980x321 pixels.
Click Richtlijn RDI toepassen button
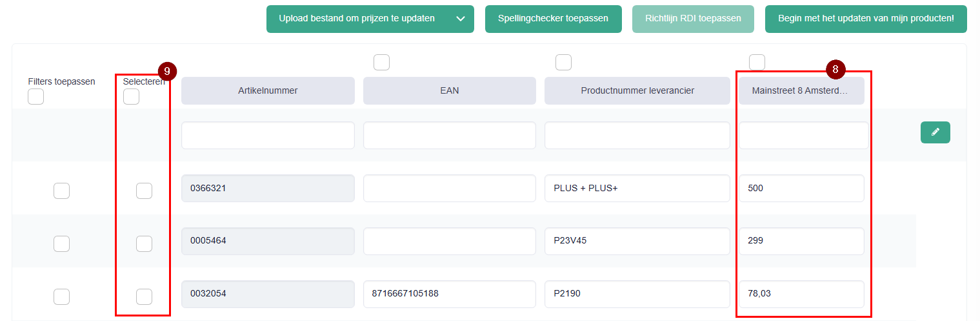[x=693, y=19]
